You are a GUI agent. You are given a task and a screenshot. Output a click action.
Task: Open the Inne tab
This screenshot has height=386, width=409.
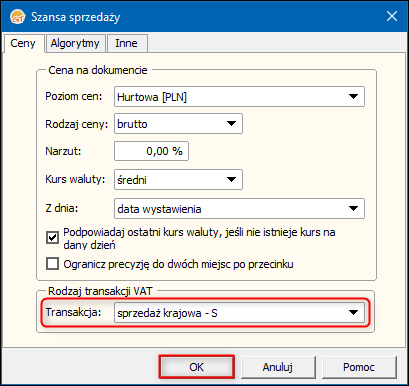[x=127, y=43]
